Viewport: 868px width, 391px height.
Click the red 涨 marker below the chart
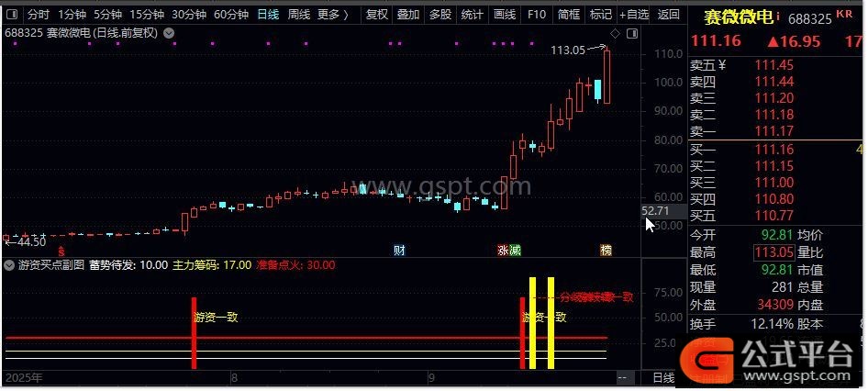[503, 250]
